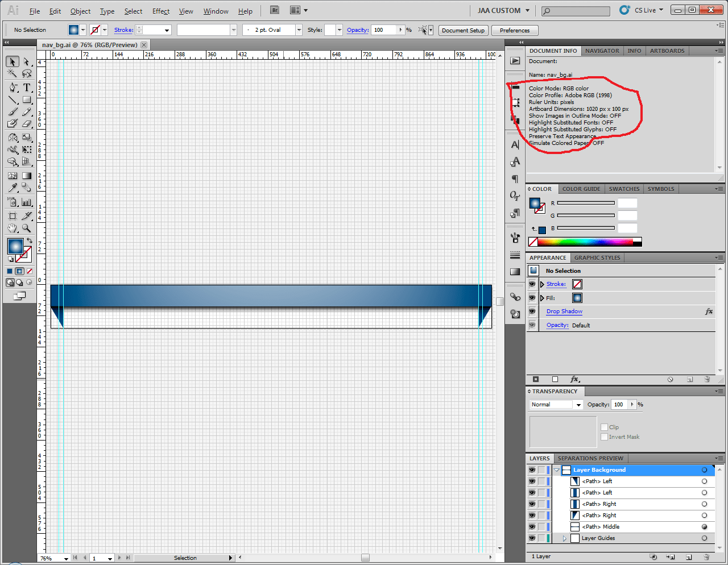The height and width of the screenshot is (565, 728).
Task: Expand Fill attribute in Appearance panel
Action: [543, 298]
